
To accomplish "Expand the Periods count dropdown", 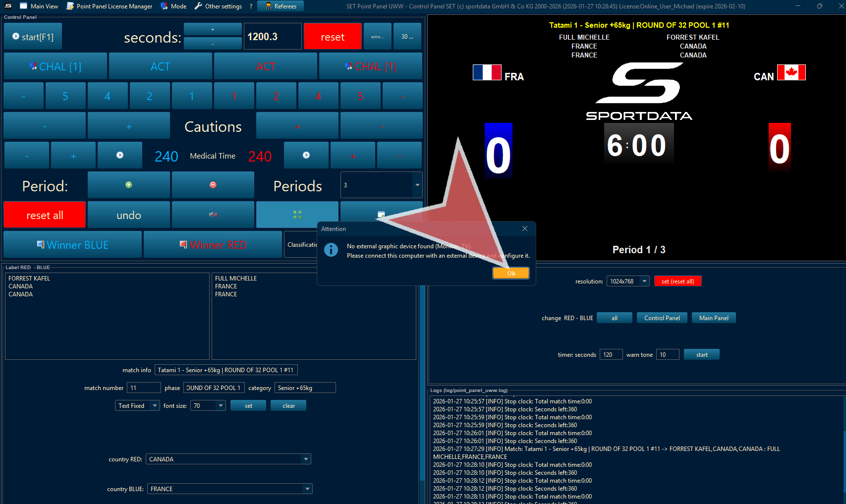I will 417,185.
